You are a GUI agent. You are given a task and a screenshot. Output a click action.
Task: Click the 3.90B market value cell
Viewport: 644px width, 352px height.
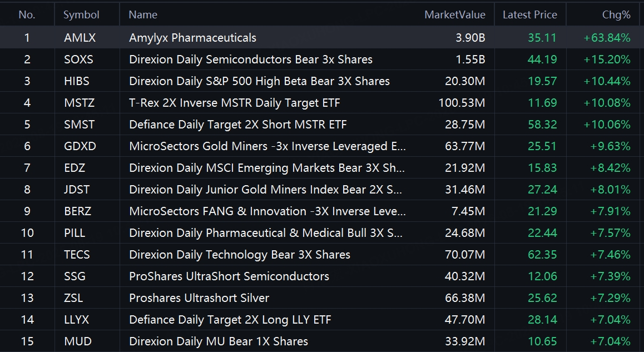470,38
